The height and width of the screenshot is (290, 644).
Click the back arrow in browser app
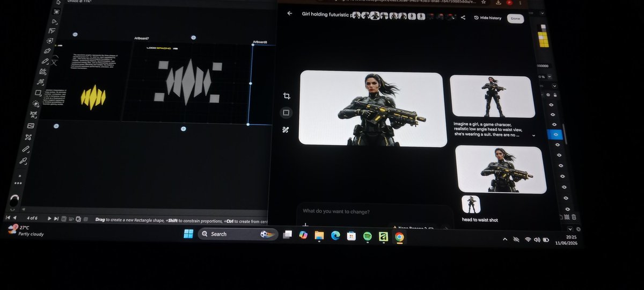[x=290, y=13]
